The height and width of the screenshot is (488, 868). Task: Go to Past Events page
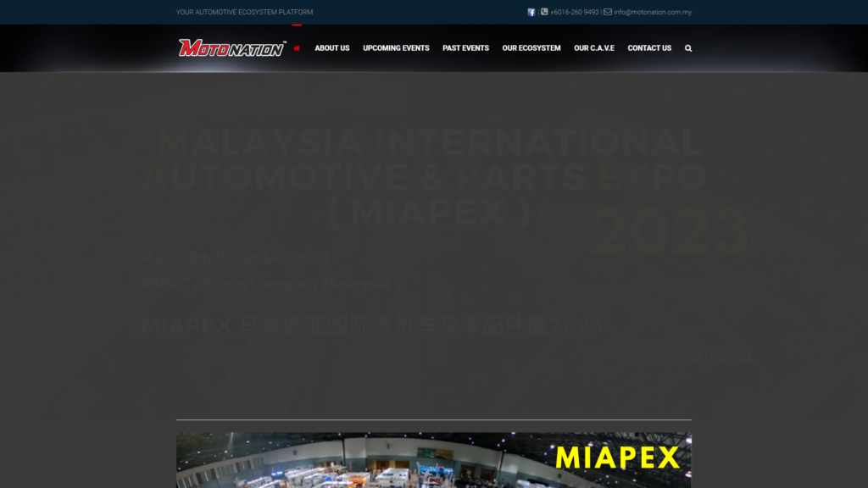pyautogui.click(x=465, y=48)
